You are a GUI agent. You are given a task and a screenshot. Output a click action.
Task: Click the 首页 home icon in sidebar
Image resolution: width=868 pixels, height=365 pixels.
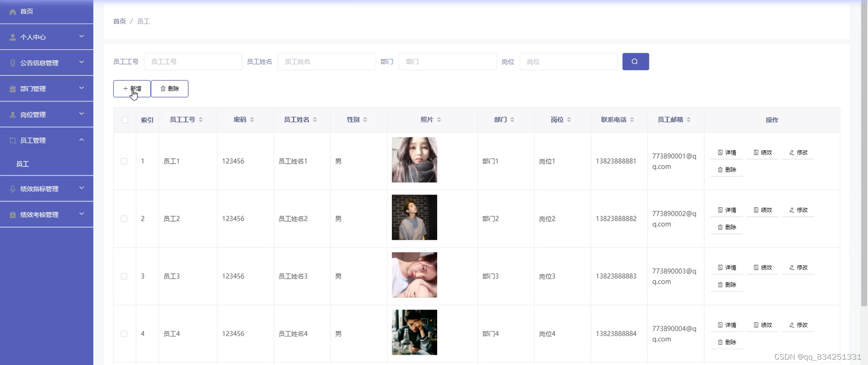(13, 12)
